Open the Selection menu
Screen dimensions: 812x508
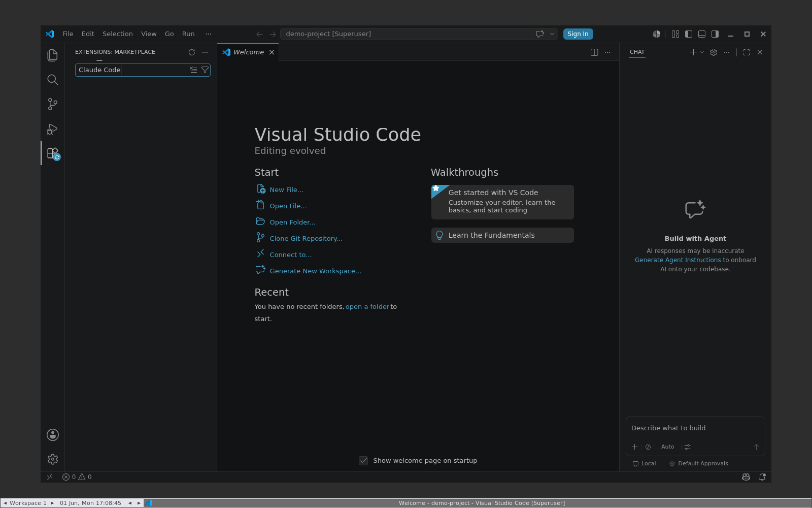coord(117,34)
